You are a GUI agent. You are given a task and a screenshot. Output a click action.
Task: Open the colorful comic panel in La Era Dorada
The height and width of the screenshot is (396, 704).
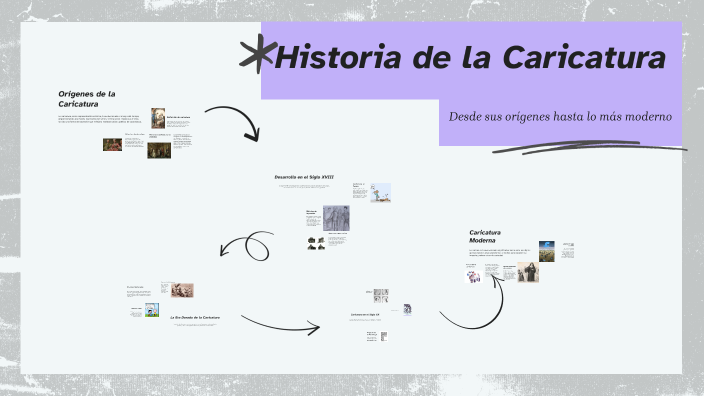[152, 310]
